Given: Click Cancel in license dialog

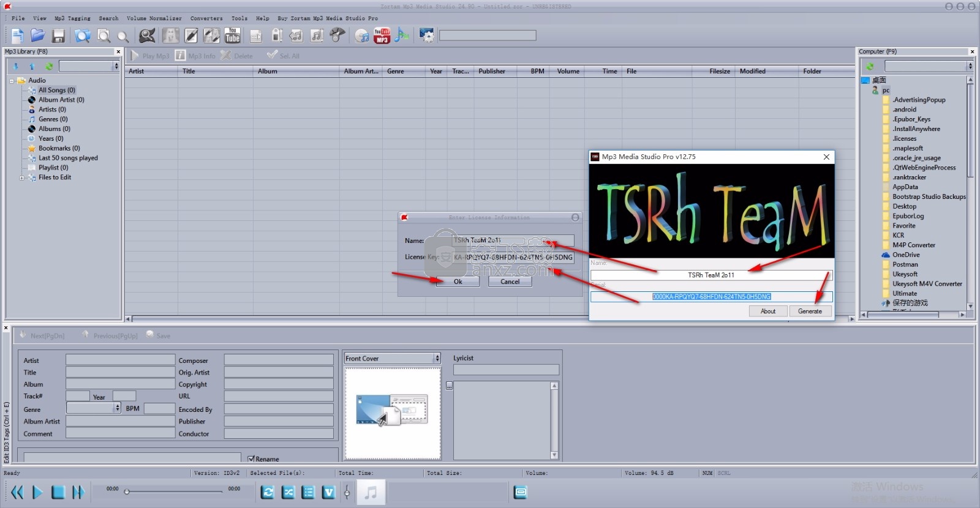Looking at the screenshot, I should pos(510,282).
